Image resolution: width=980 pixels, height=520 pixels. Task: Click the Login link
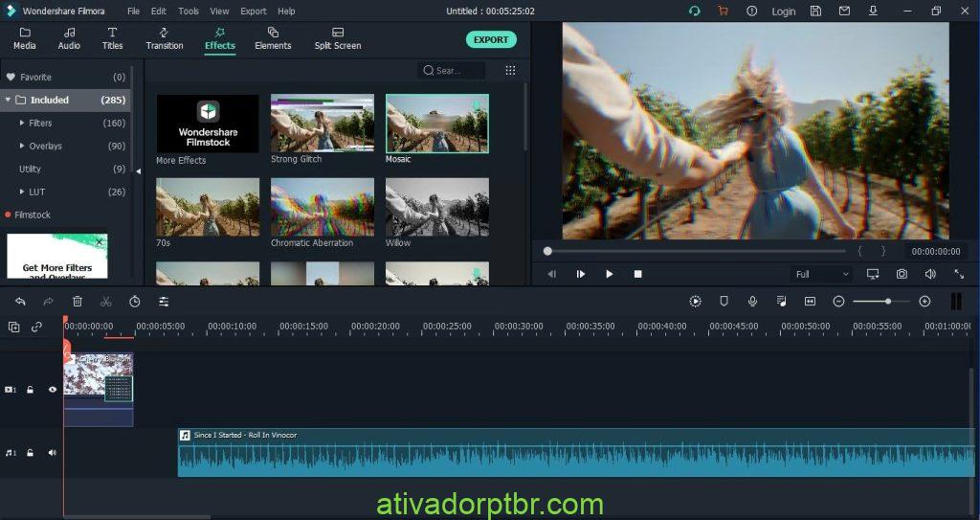click(x=783, y=11)
